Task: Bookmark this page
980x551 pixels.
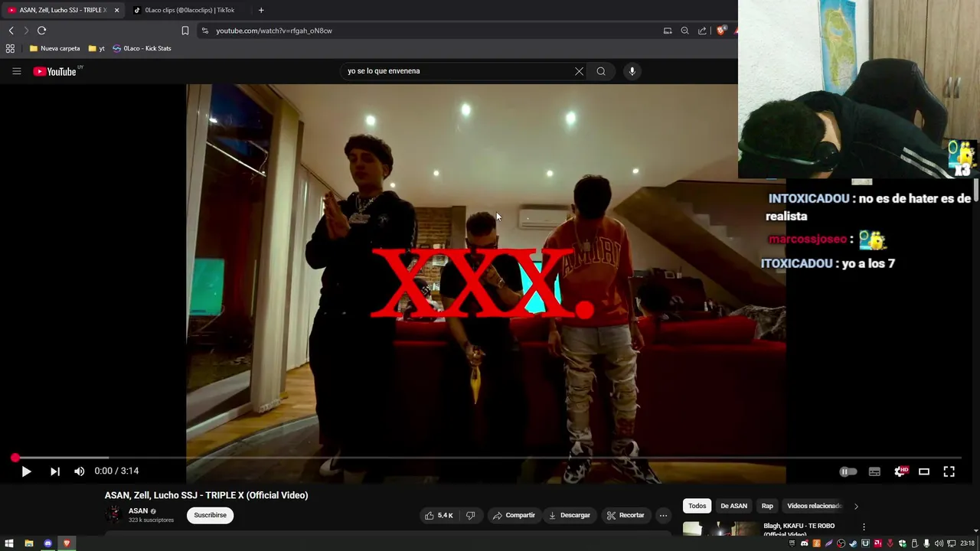Action: (x=185, y=31)
